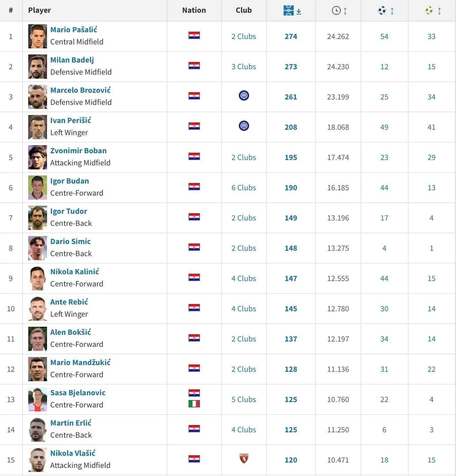The width and height of the screenshot is (456, 476).
Task: Toggle the sort arrows on the goals column
Action: [x=392, y=10]
